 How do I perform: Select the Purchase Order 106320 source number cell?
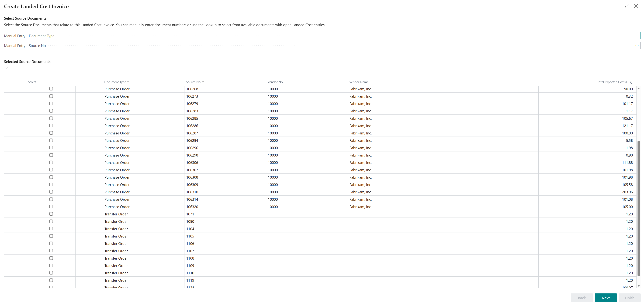(x=192, y=207)
